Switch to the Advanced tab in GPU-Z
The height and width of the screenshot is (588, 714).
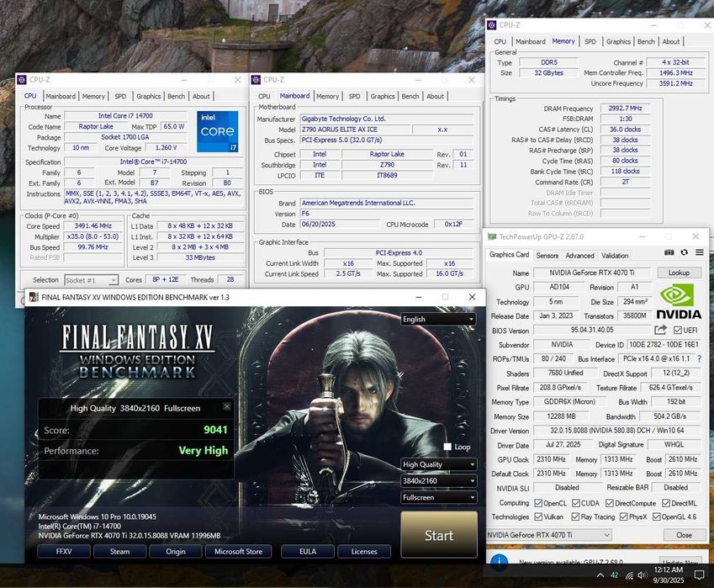(x=579, y=256)
